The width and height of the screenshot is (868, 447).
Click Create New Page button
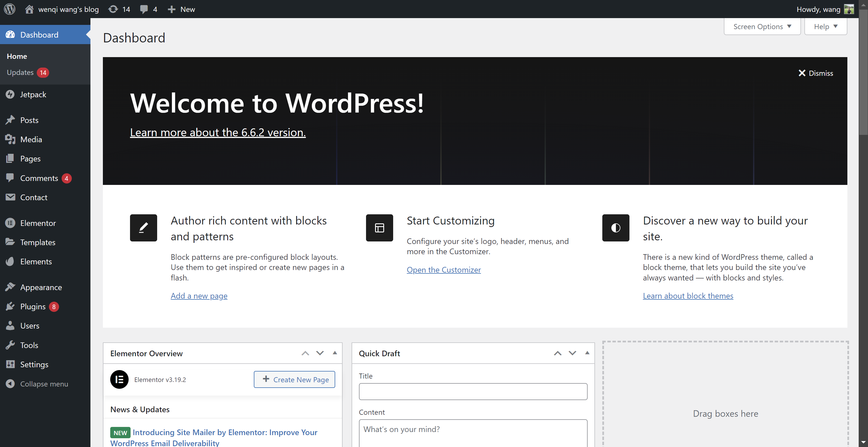(294, 379)
